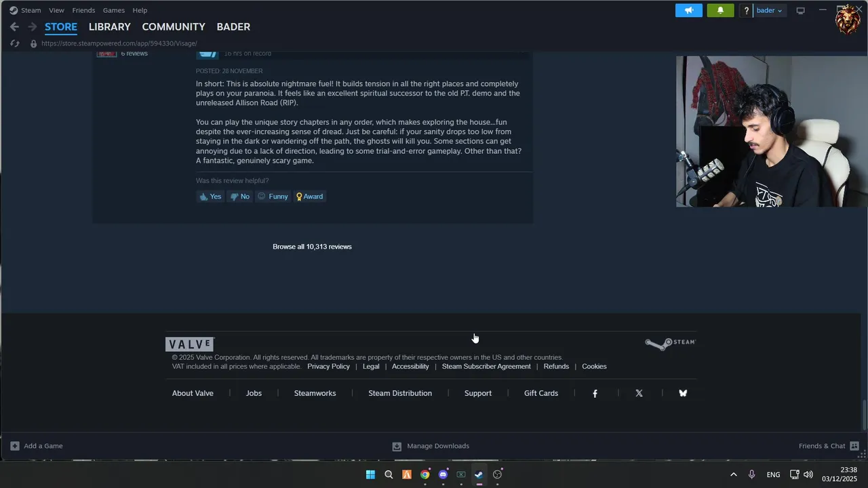The height and width of the screenshot is (488, 868).
Task: Open the Steamworks footer link
Action: [315, 393]
